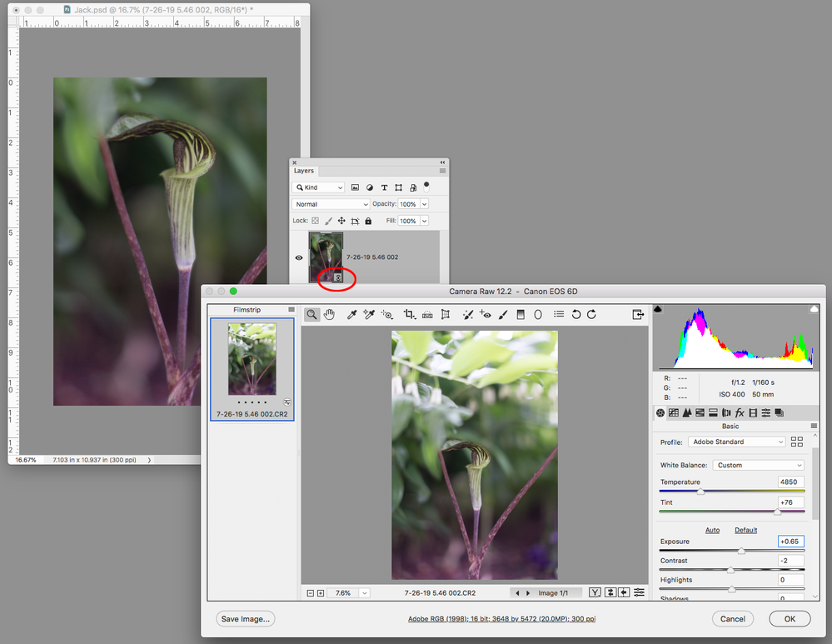Expand the Profile Adobe Standard dropdown
The width and height of the screenshot is (832, 644).
(x=736, y=442)
